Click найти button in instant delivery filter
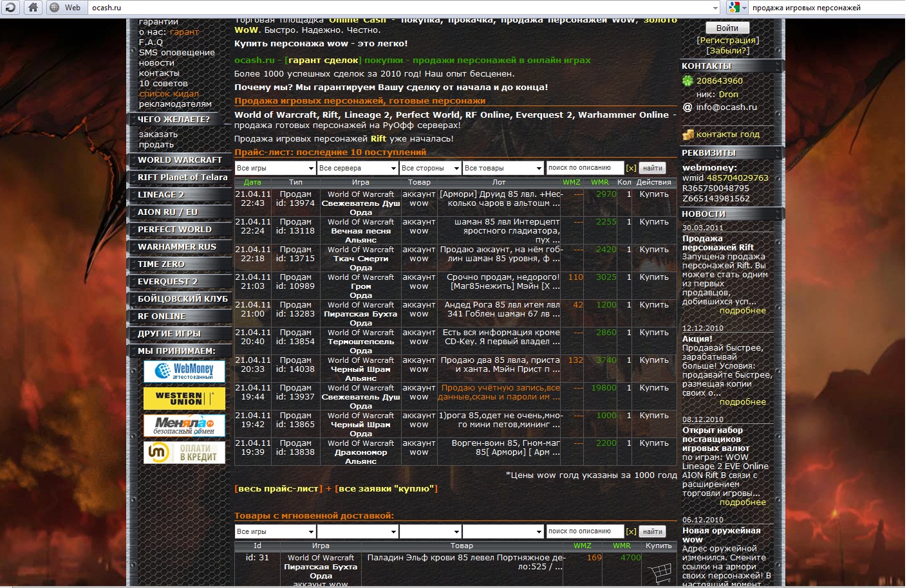Image resolution: width=907 pixels, height=588 pixels. point(652,531)
